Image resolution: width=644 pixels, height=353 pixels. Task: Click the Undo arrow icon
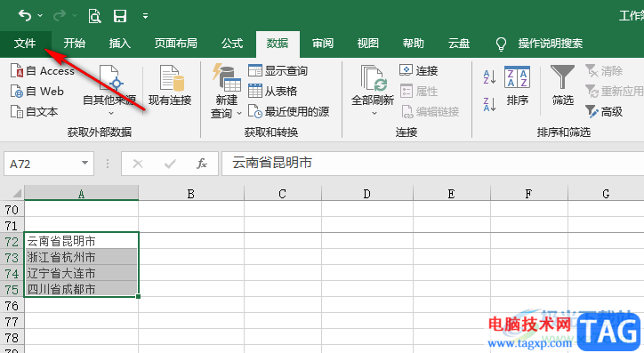[x=25, y=16]
